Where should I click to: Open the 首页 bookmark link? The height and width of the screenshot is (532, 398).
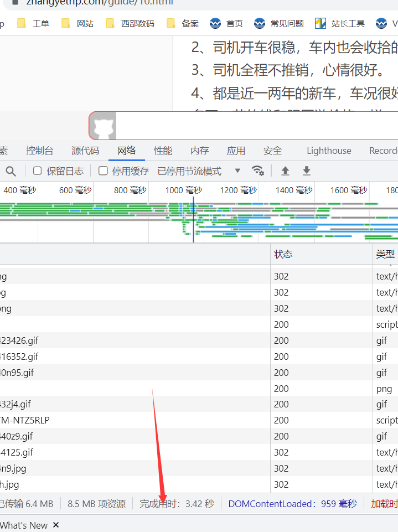click(x=226, y=23)
